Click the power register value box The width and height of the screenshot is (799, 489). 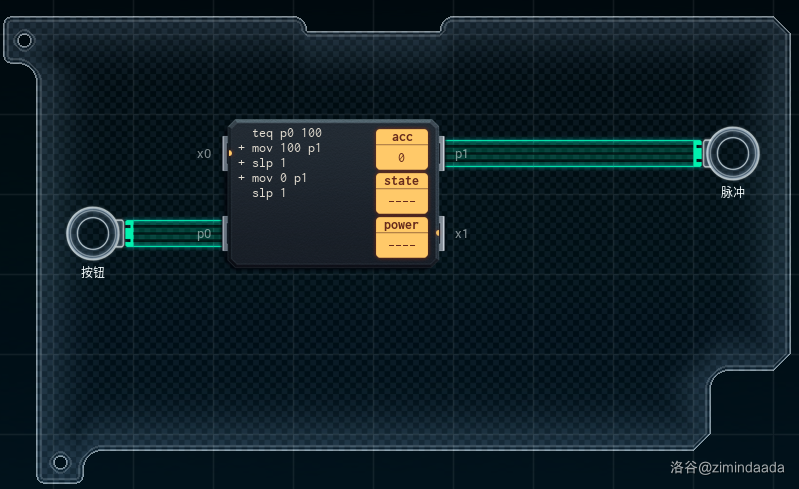point(401,245)
